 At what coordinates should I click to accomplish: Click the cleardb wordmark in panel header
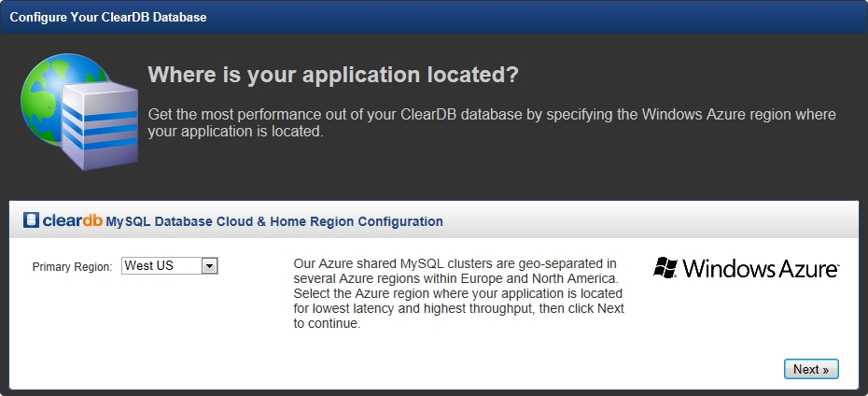73,220
